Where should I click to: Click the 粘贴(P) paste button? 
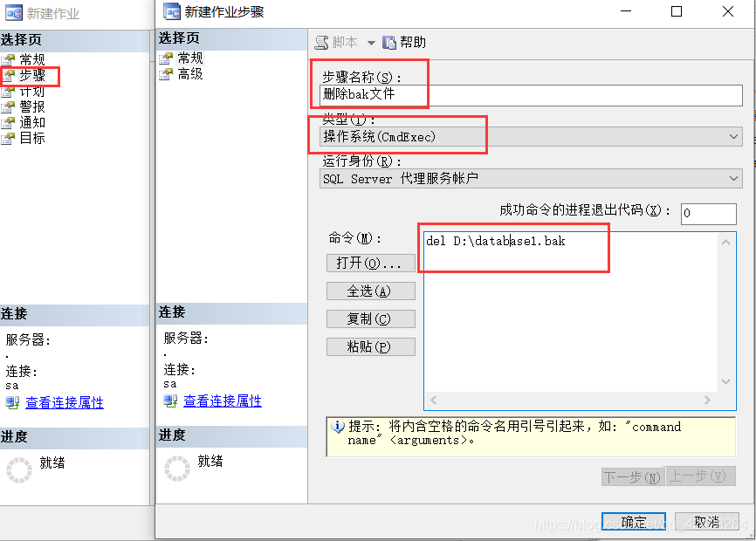coord(370,347)
